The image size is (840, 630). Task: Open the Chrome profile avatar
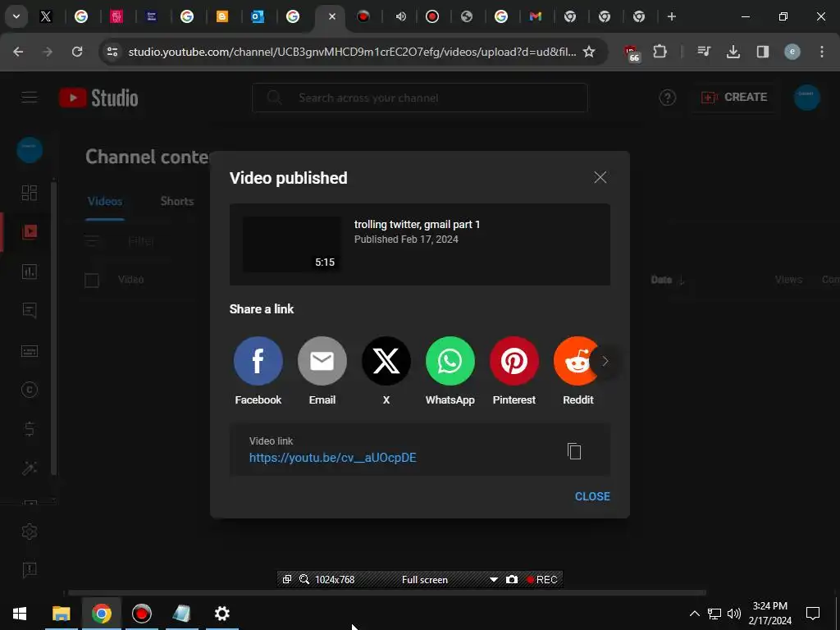coord(792,52)
